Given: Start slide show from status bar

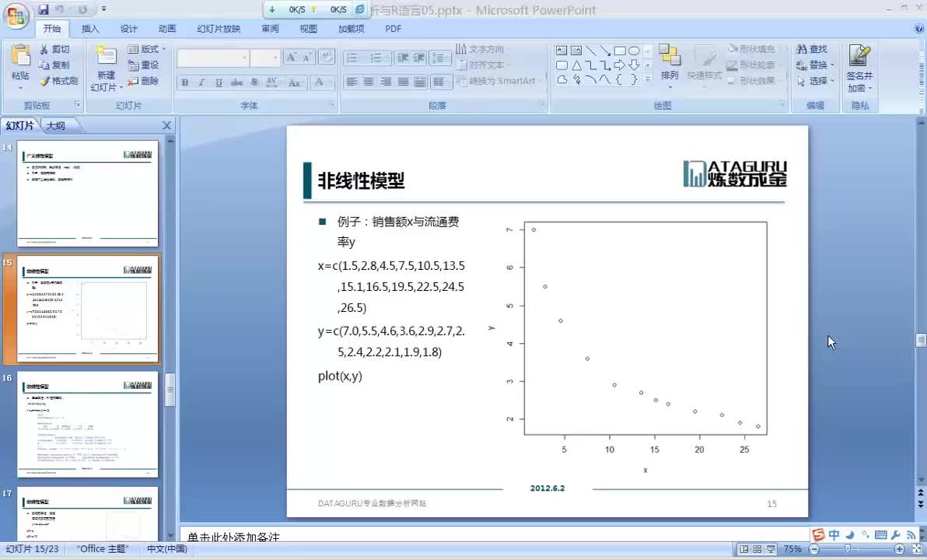Looking at the screenshot, I should 771,549.
